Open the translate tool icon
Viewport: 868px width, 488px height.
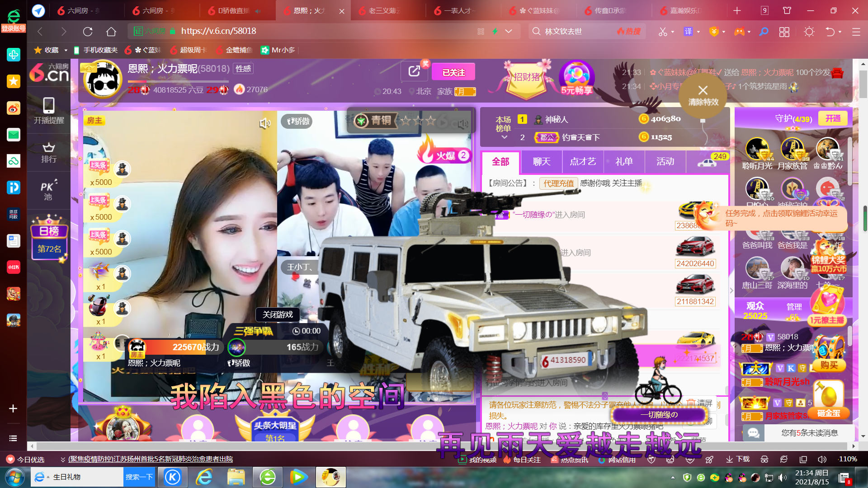688,32
